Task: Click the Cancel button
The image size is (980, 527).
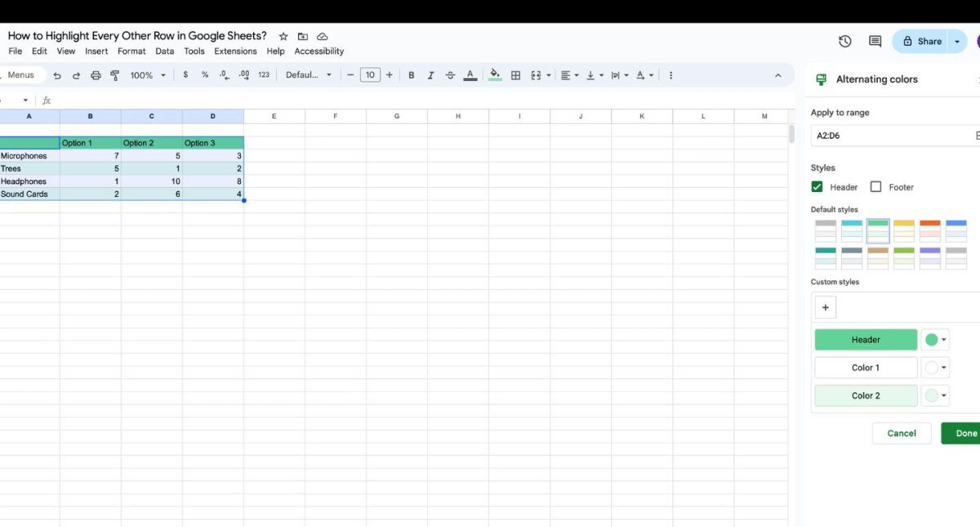Action: [x=902, y=433]
